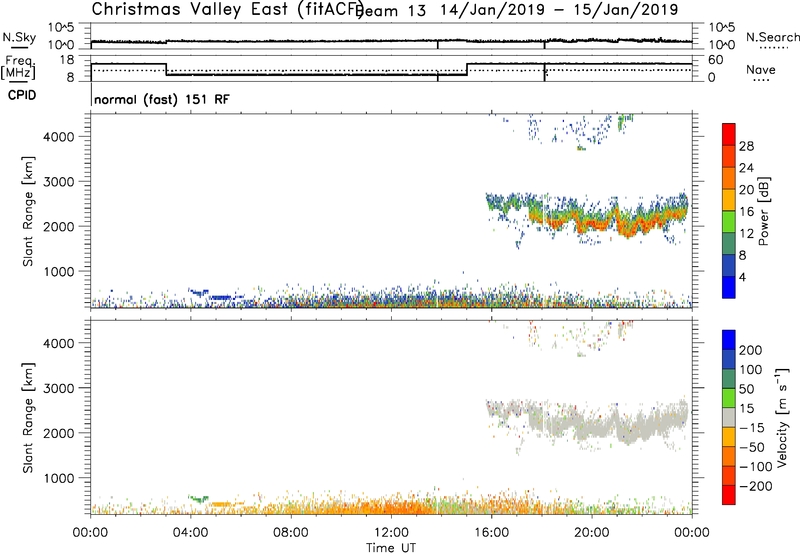Viewport: 800px width, 554px height.
Task: Click the '4' Power colorbar label
Action: [x=742, y=277]
